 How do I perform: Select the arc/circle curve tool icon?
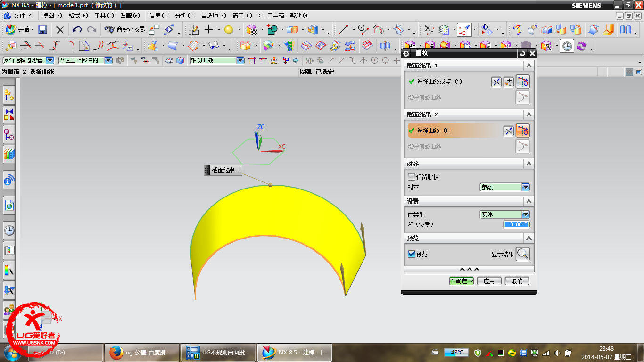(x=363, y=30)
